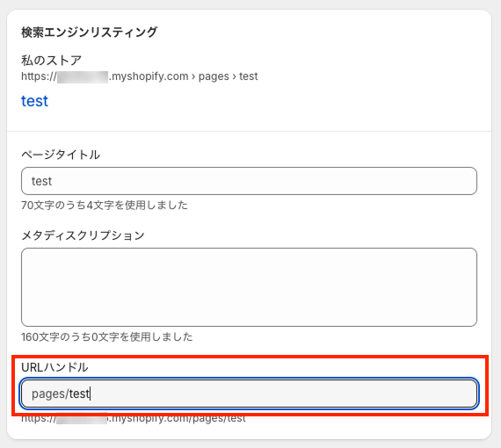Click the blurred subdomain in the handle URL text

click(x=82, y=419)
